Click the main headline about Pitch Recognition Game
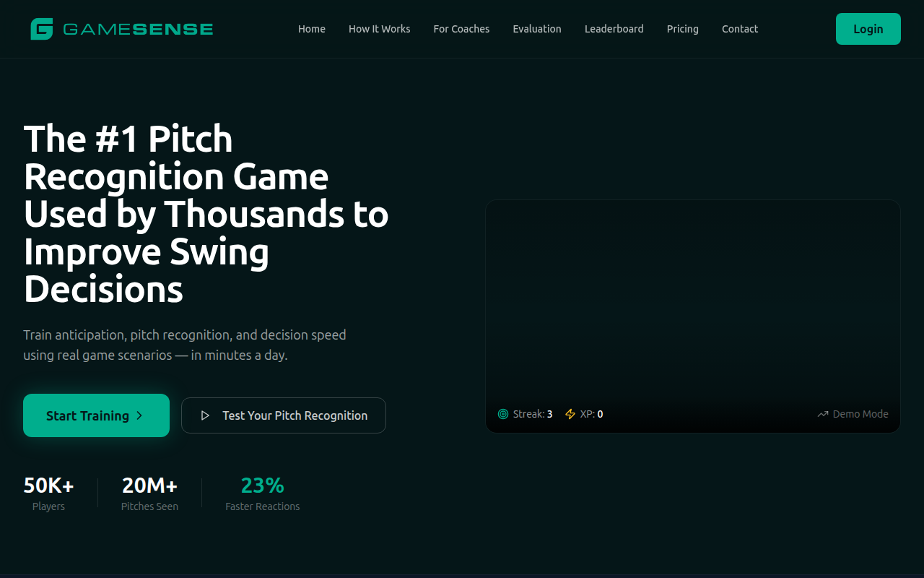This screenshot has width=924, height=578. (x=206, y=214)
